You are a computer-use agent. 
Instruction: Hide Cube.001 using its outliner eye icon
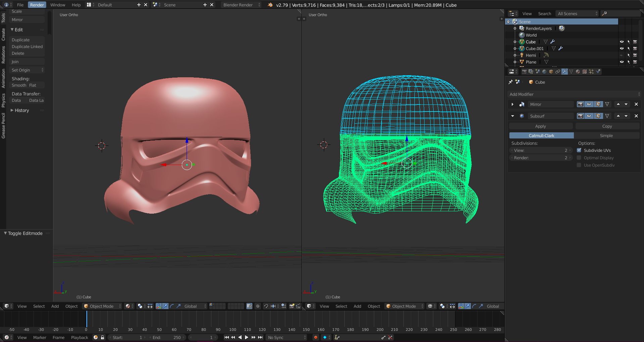622,48
